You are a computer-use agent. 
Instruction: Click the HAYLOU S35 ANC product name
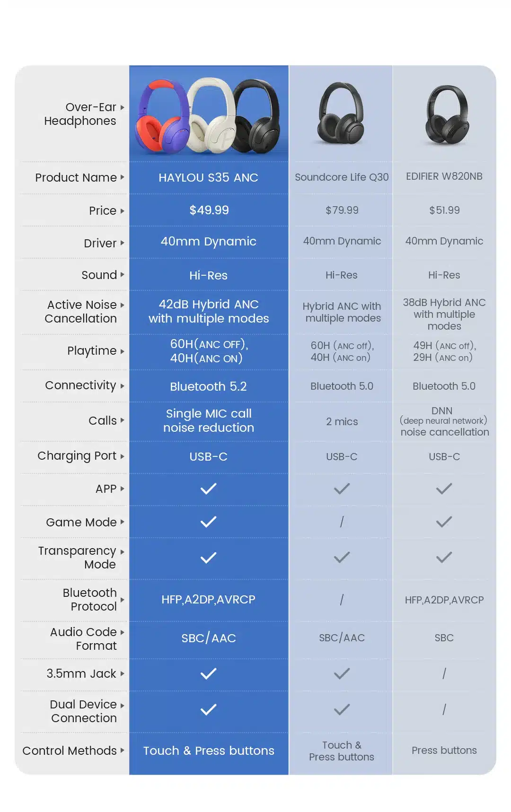(208, 178)
